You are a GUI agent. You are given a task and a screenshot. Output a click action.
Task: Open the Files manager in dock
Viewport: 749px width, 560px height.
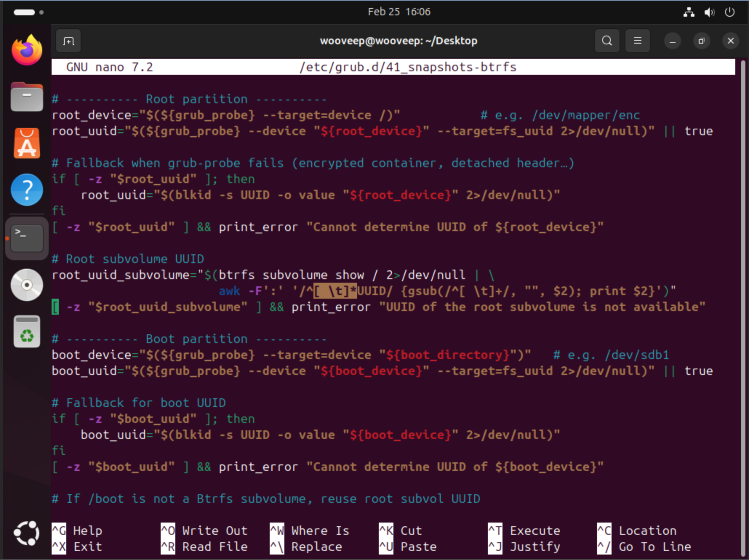(x=27, y=97)
